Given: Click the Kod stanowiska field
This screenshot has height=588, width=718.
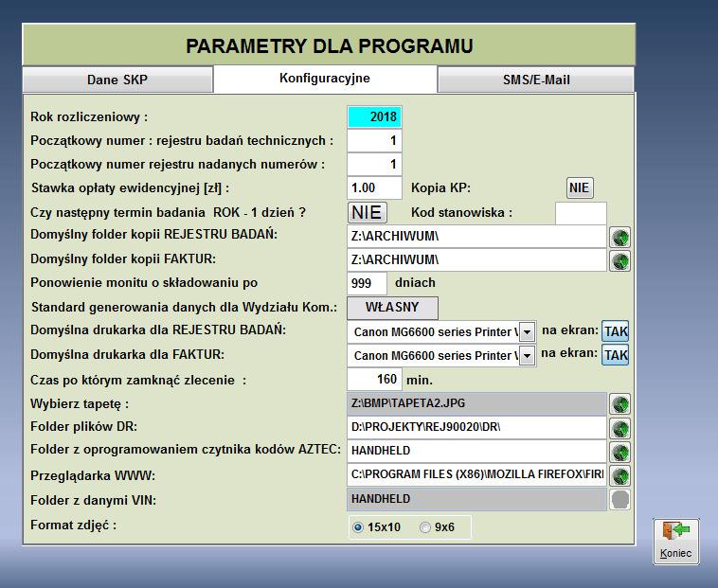Looking at the screenshot, I should coord(581,213).
